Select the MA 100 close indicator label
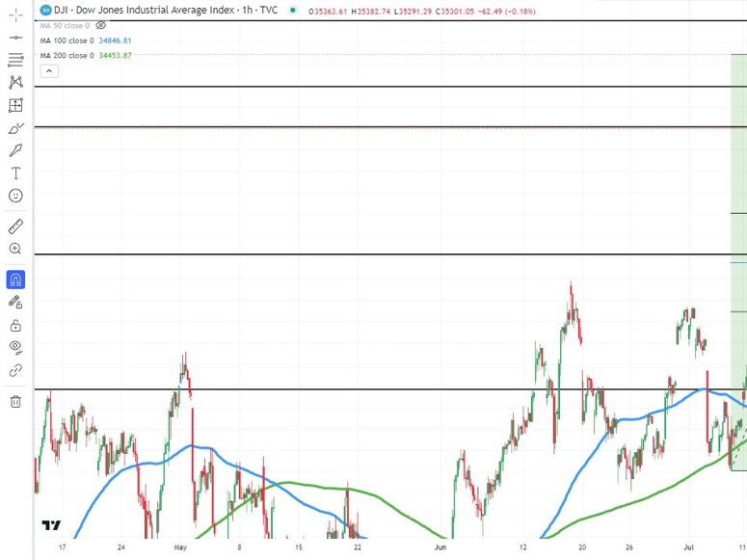 (x=67, y=41)
